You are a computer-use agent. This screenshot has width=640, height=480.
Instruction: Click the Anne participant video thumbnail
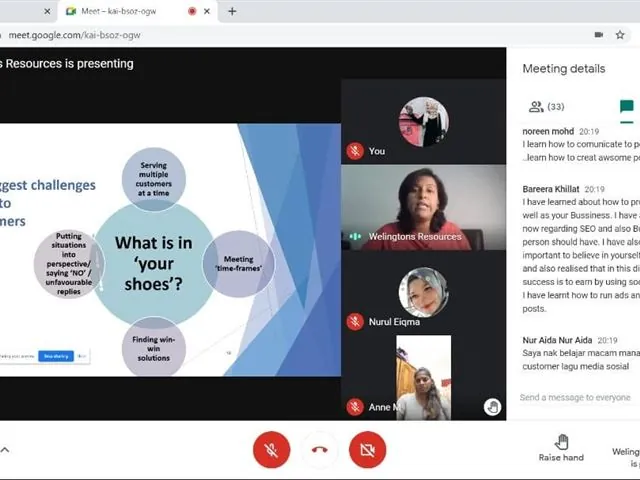pyautogui.click(x=424, y=378)
